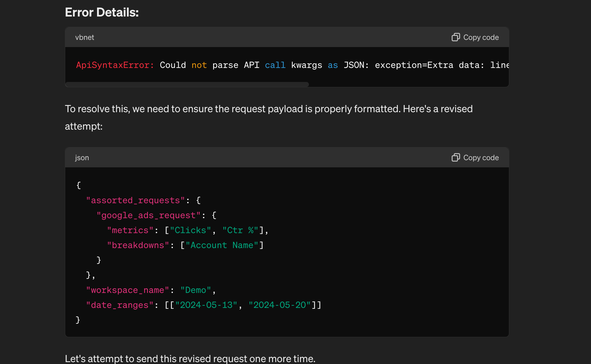Click 'Copy code' text in the json header
Viewport: 591px width, 364px height.
coord(481,158)
